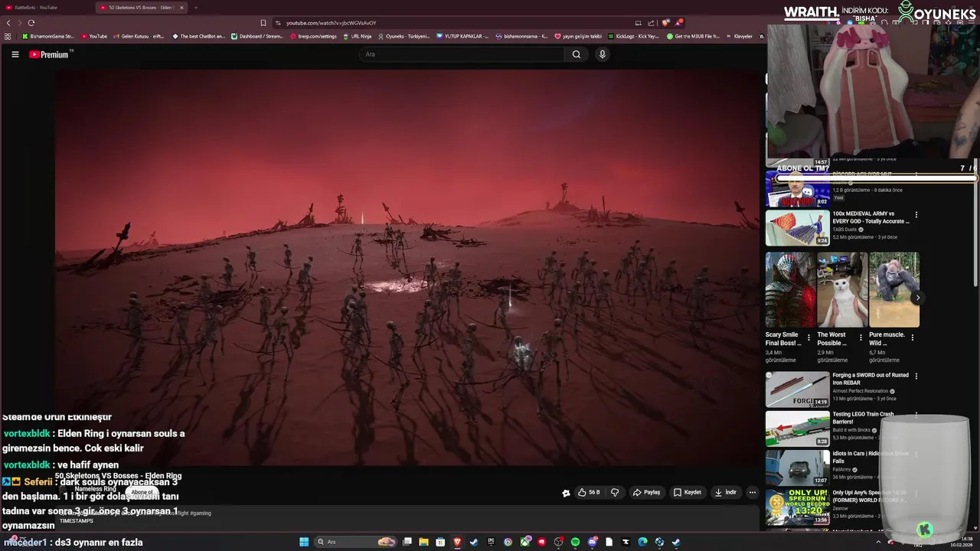Open options for Scary Smile short
Screen dimensions: 980x551
click(x=808, y=337)
